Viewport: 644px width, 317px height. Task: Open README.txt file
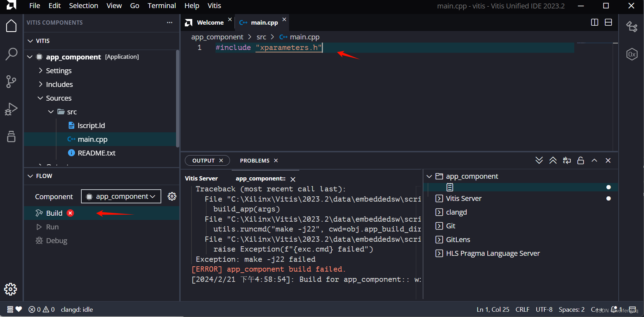point(96,153)
